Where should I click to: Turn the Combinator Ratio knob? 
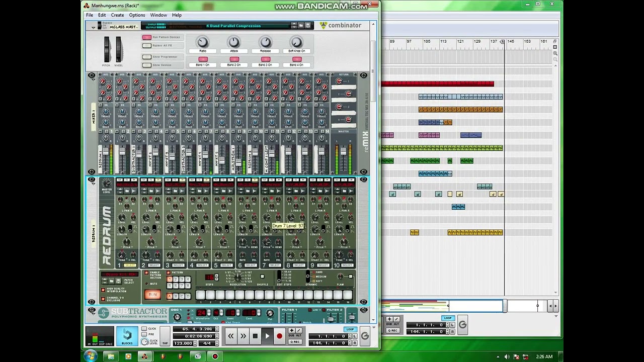(202, 42)
